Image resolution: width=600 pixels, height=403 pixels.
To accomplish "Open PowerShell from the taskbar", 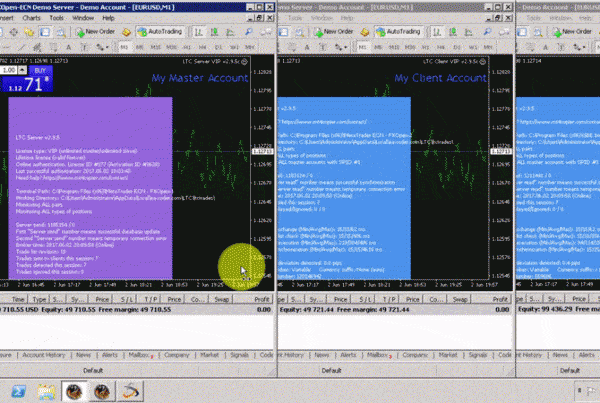I will click(x=18, y=391).
